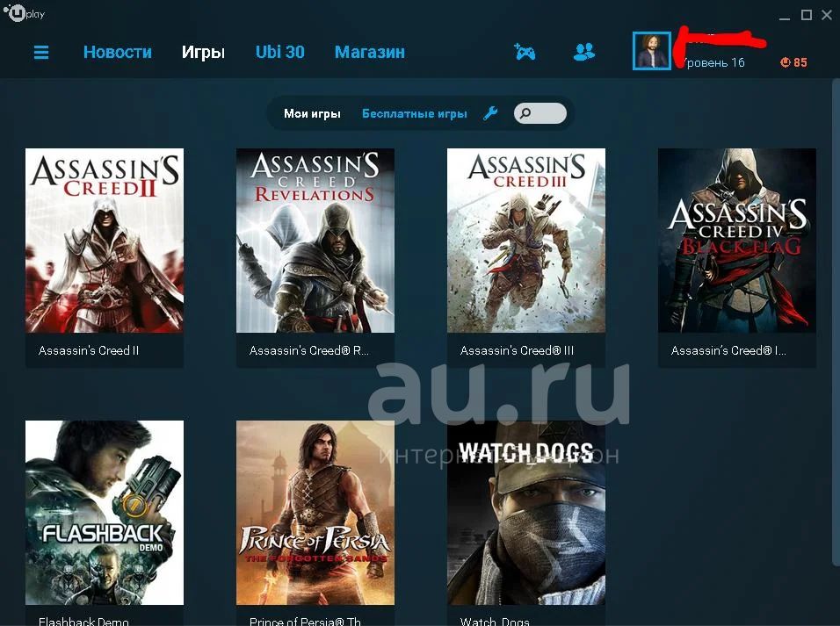Click the "85" Uplay points value

(x=800, y=62)
